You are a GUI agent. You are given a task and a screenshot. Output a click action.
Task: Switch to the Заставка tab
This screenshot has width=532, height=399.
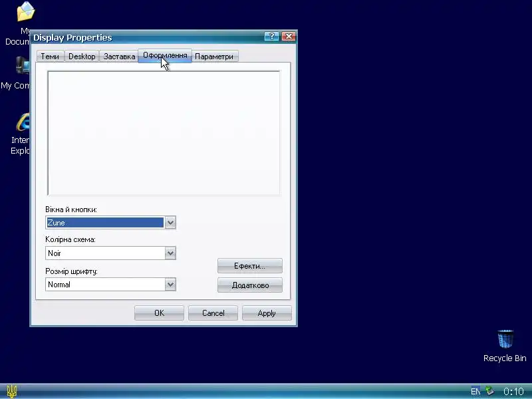pos(119,57)
